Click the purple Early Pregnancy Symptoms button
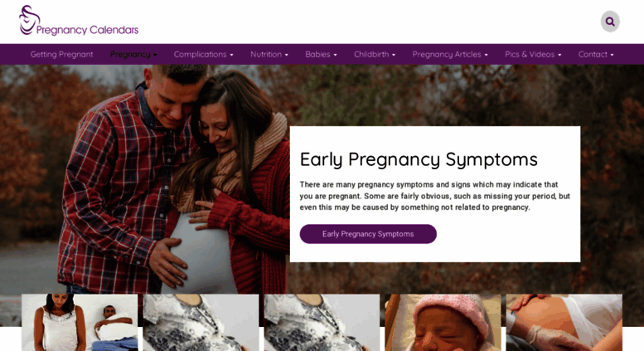Screen dimensions: 644x351 click(x=368, y=234)
